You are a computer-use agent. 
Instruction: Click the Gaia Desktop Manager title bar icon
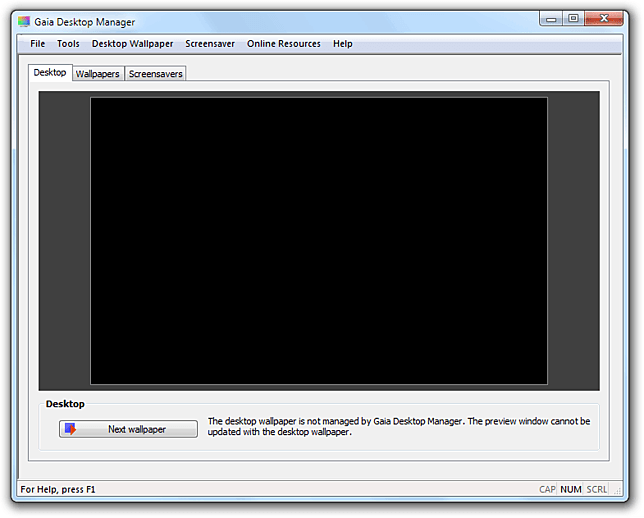pyautogui.click(x=24, y=22)
